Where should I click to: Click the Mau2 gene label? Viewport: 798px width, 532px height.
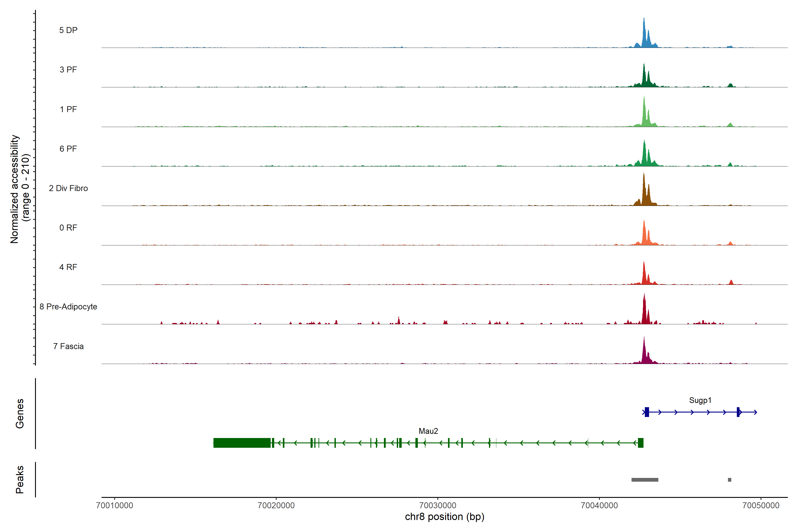[x=428, y=431]
